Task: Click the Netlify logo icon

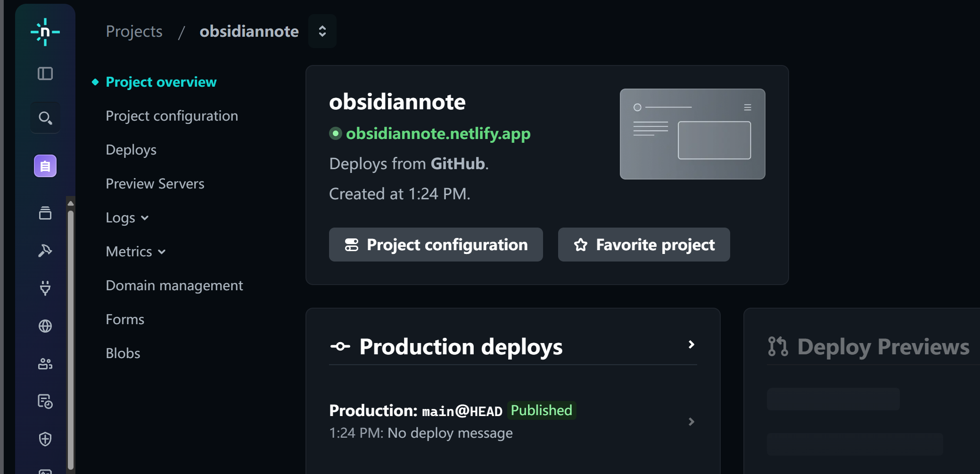Action: point(45,32)
